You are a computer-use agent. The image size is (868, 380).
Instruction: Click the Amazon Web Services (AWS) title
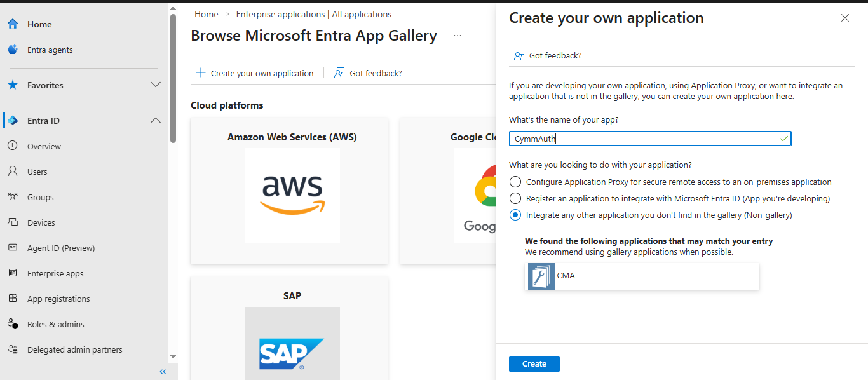tap(292, 137)
